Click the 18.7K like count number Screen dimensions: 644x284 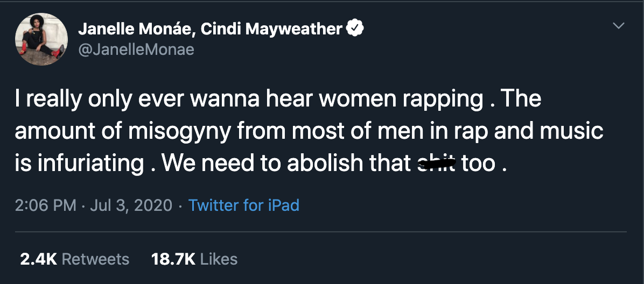173,259
